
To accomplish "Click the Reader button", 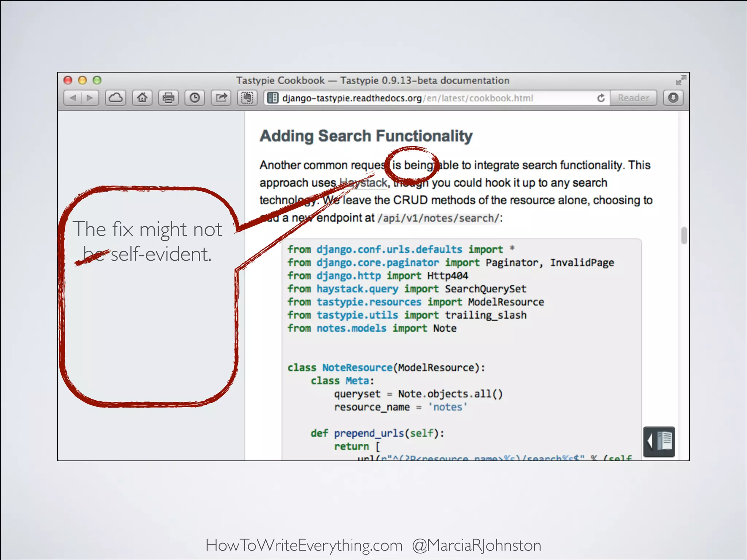I will point(633,98).
